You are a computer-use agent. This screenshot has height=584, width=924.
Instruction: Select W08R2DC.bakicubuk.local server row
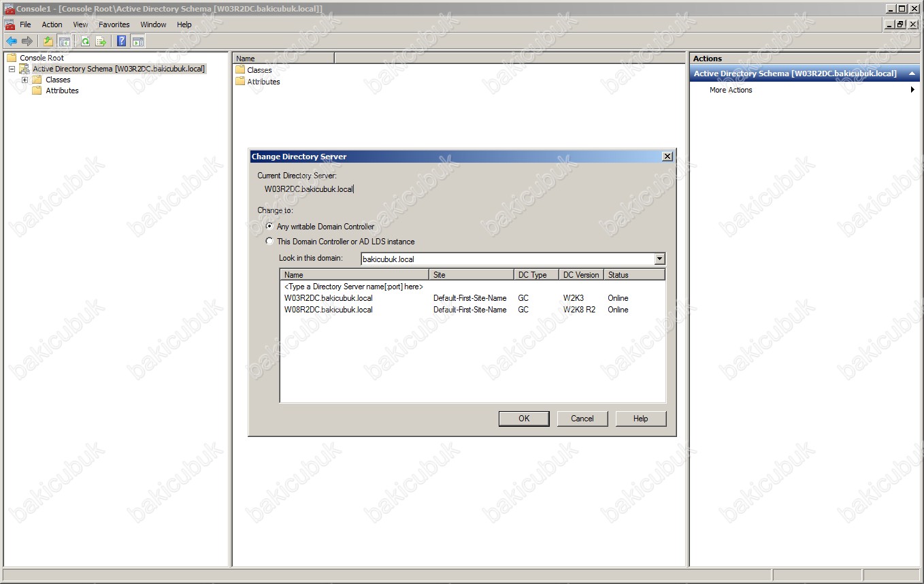472,310
